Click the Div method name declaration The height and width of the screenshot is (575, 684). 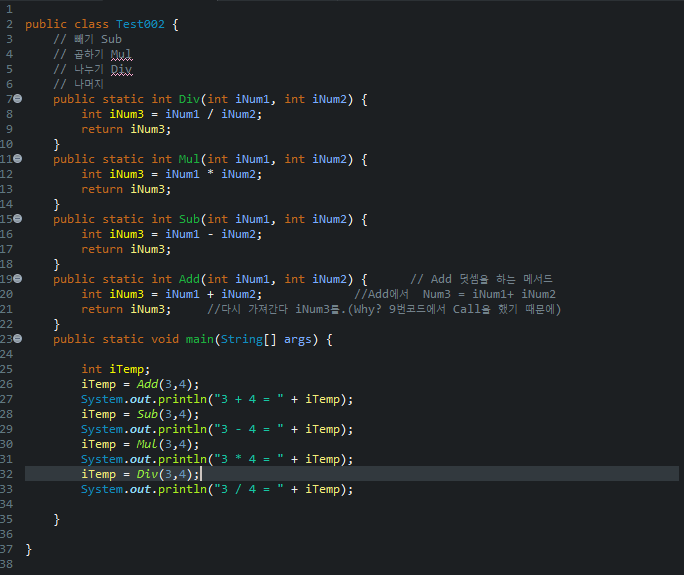(189, 99)
